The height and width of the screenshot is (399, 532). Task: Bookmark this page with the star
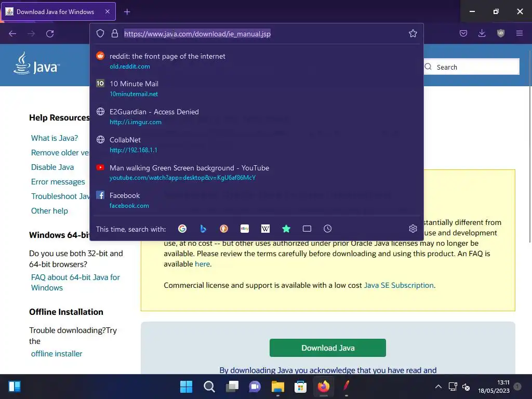(413, 33)
